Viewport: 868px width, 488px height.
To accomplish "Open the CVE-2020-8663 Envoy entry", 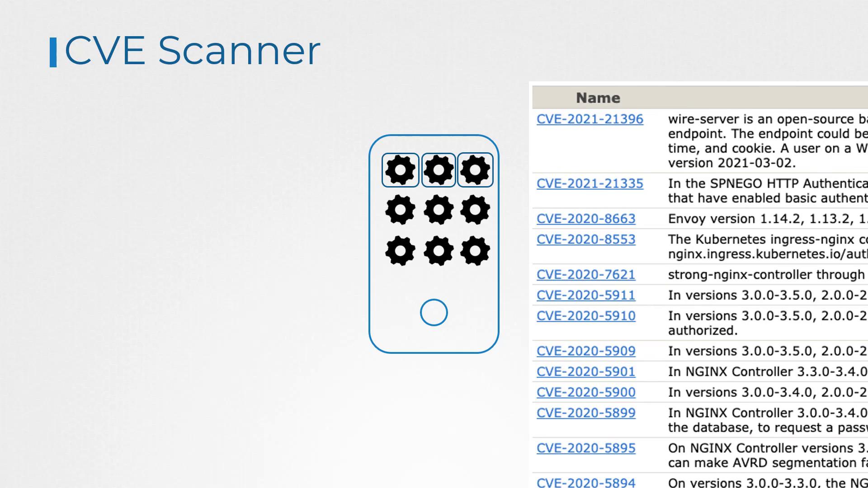I will point(586,219).
